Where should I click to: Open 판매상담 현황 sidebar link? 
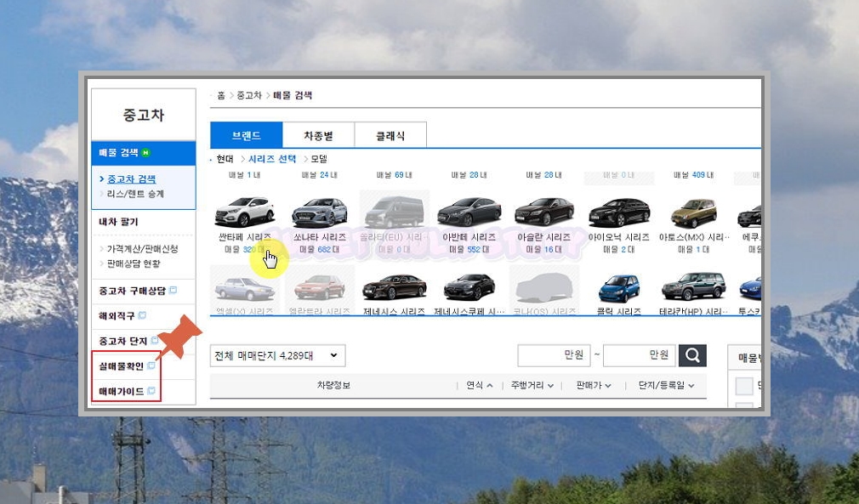[134, 263]
